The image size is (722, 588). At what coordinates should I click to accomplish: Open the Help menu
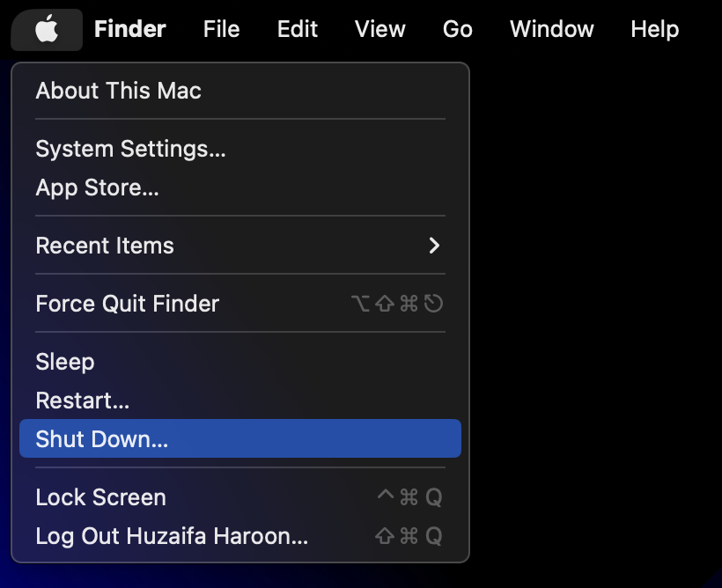click(654, 30)
